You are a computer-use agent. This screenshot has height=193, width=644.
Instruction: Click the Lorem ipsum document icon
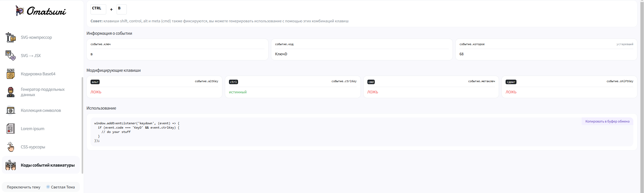pyautogui.click(x=11, y=129)
